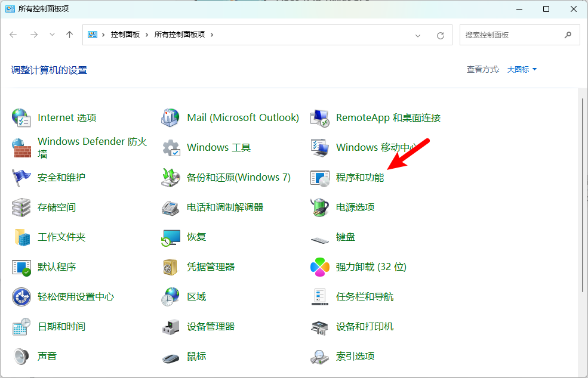This screenshot has height=378, width=588.
Task: Open the 恢复 monitor icon
Action: click(171, 237)
